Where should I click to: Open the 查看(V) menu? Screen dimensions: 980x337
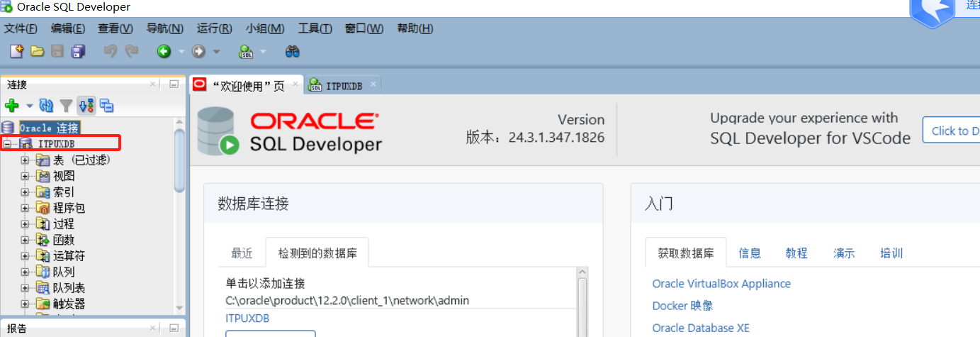pos(116,28)
